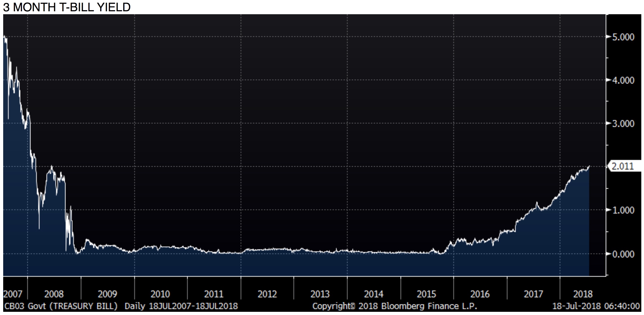Screen dimensions: 644x315
Task: Click the 0.000 y-axis label
Action: pos(623,254)
